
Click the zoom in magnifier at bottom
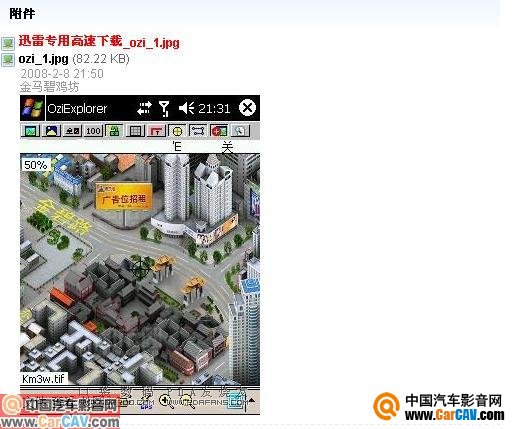tap(166, 401)
